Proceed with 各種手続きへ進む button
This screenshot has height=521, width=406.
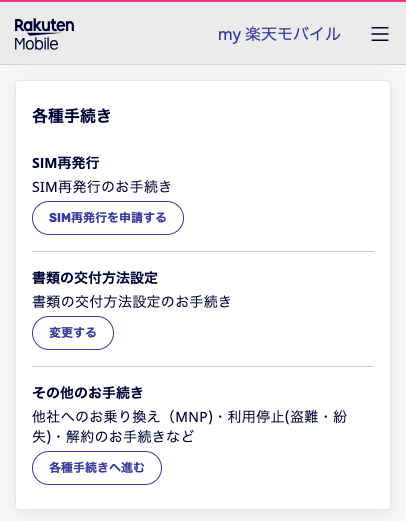click(x=97, y=468)
